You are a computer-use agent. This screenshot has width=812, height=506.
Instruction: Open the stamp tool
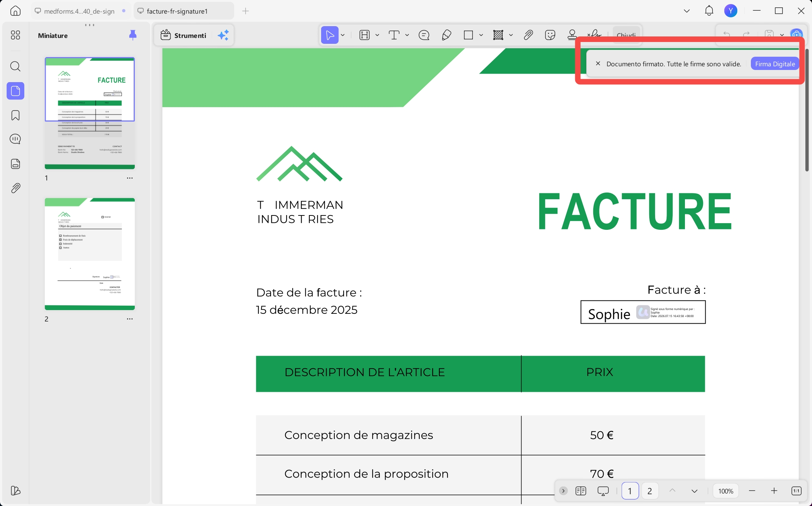[x=572, y=35]
